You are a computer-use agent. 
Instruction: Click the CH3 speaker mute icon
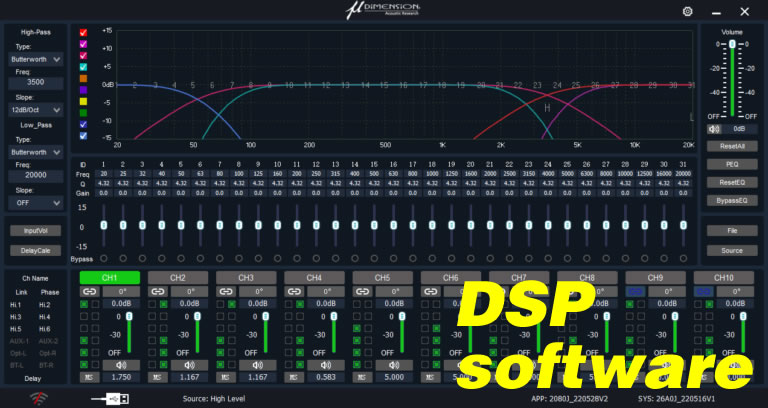tap(256, 365)
